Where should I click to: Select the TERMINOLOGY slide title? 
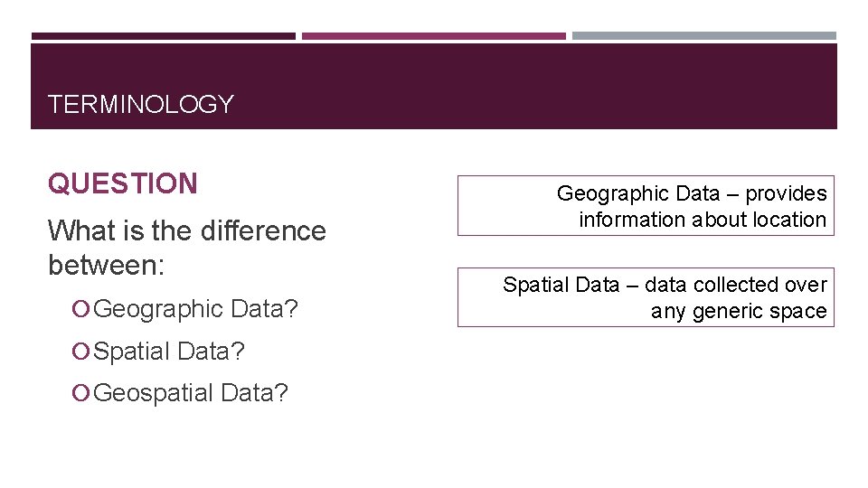pyautogui.click(x=140, y=105)
